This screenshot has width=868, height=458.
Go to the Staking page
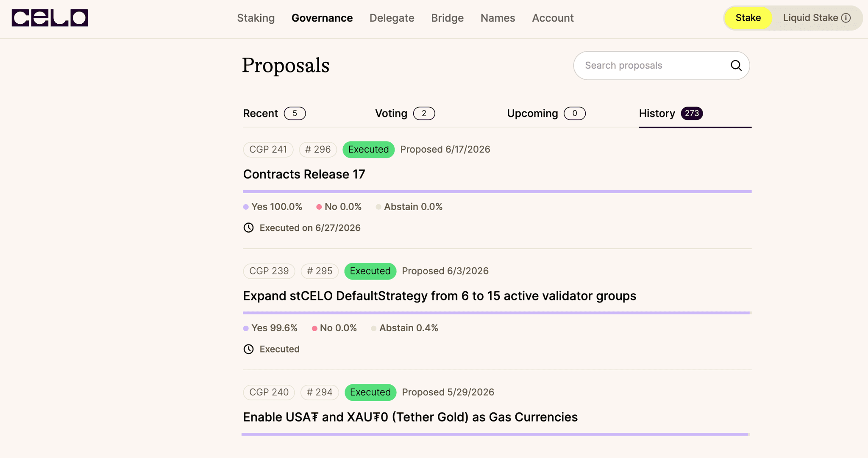(x=256, y=18)
